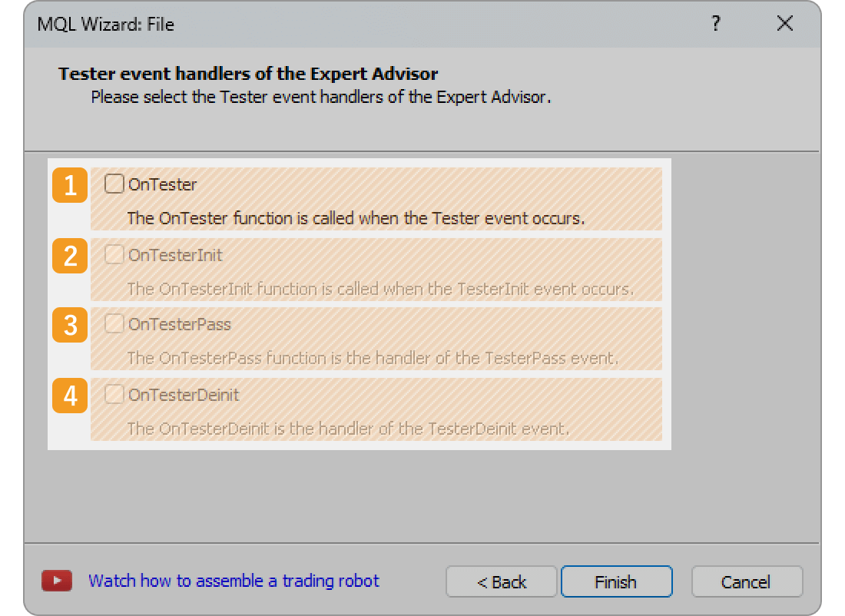Tick the OnTesterInit checkbox
This screenshot has height=616, width=845.
pyautogui.click(x=114, y=254)
